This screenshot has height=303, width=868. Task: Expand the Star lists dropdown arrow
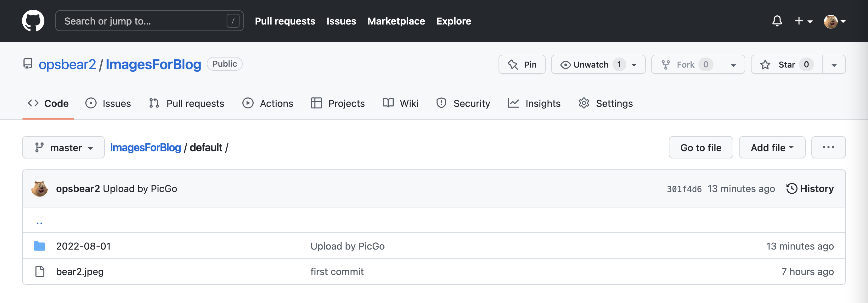click(x=834, y=64)
